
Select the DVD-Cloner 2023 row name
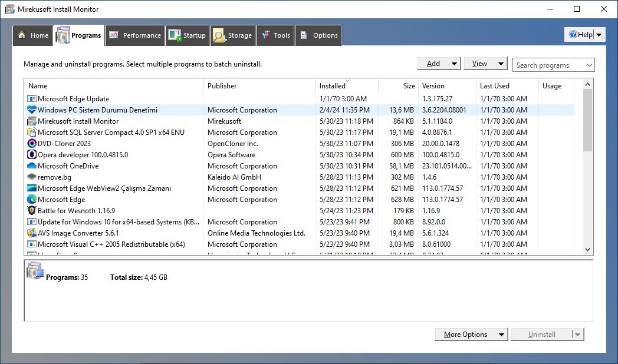tap(64, 144)
